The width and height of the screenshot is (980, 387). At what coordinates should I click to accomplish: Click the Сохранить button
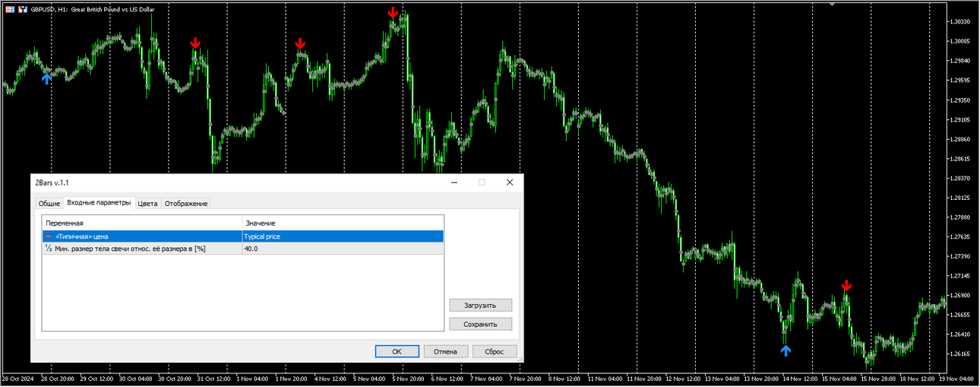click(x=480, y=324)
